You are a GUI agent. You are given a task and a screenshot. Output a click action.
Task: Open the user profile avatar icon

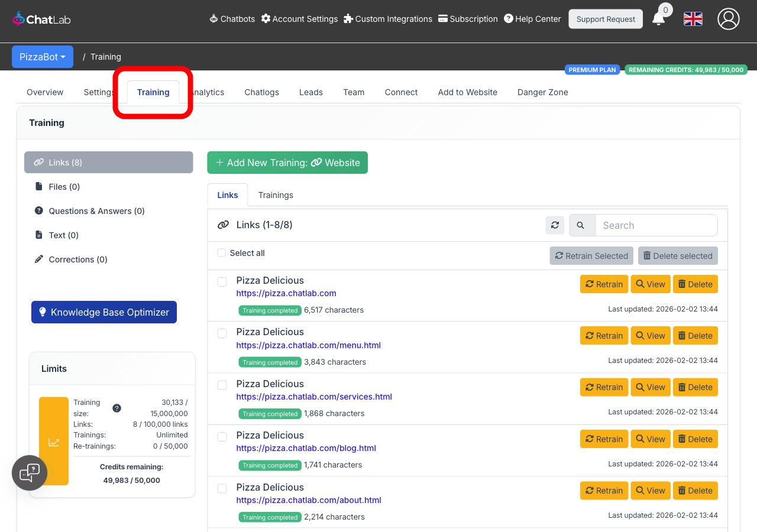click(x=728, y=19)
